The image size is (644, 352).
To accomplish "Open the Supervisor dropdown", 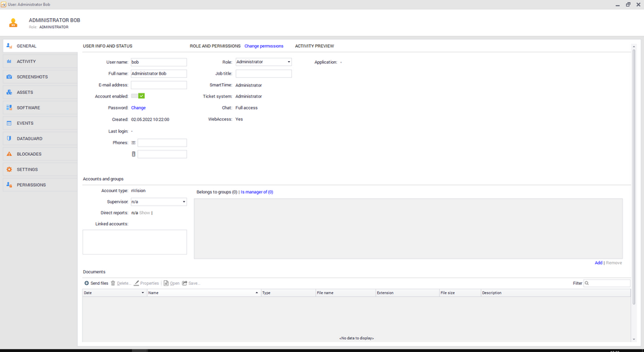I will pyautogui.click(x=184, y=202).
